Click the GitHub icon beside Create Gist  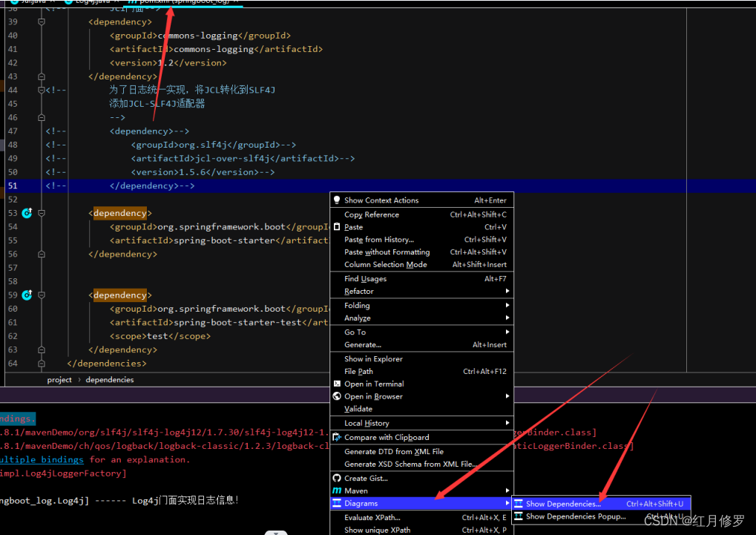tap(337, 478)
